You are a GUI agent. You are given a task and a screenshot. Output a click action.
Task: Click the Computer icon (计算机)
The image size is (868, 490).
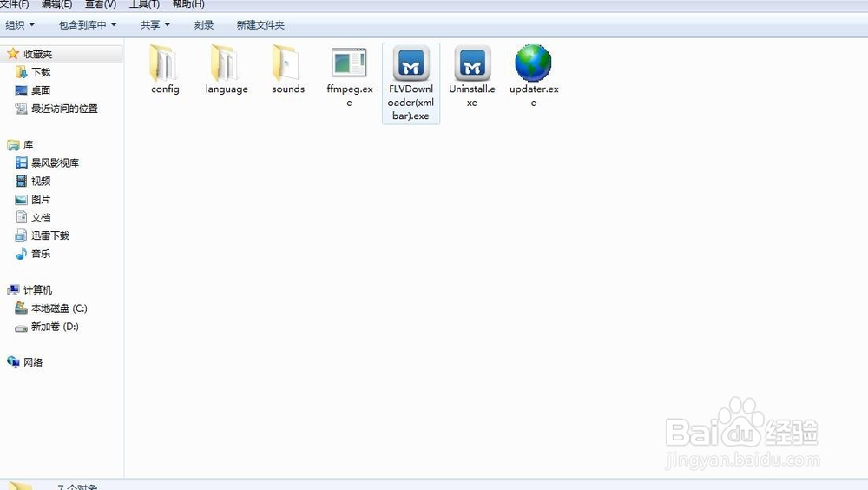pos(13,290)
